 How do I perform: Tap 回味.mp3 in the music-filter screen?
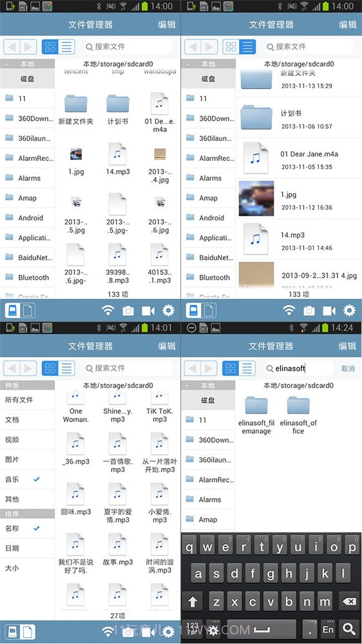pos(75,499)
